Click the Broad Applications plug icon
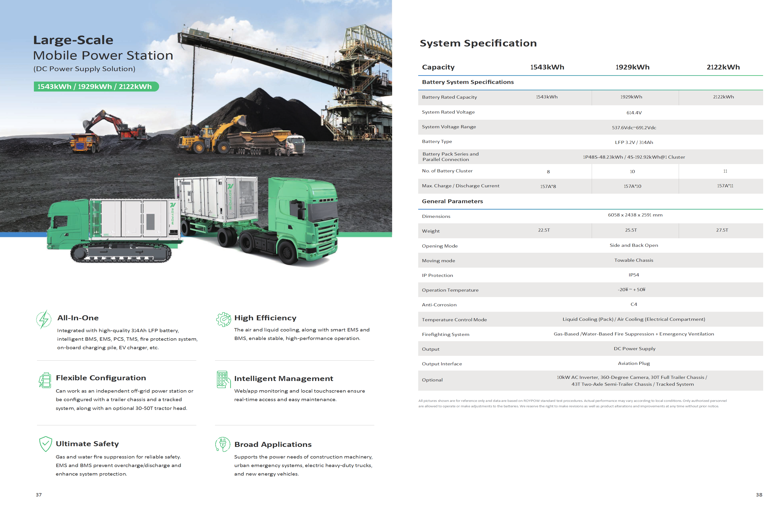The width and height of the screenshot is (784, 532). click(223, 445)
